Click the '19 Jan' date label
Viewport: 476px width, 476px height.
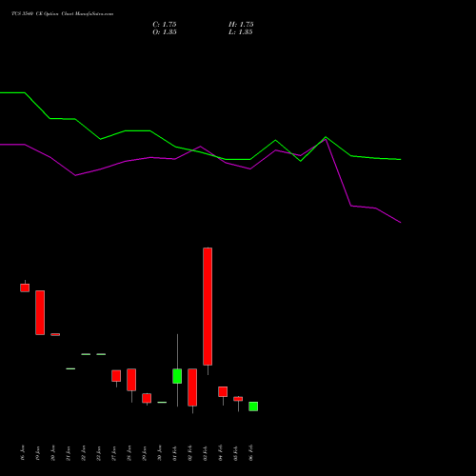tap(38, 452)
